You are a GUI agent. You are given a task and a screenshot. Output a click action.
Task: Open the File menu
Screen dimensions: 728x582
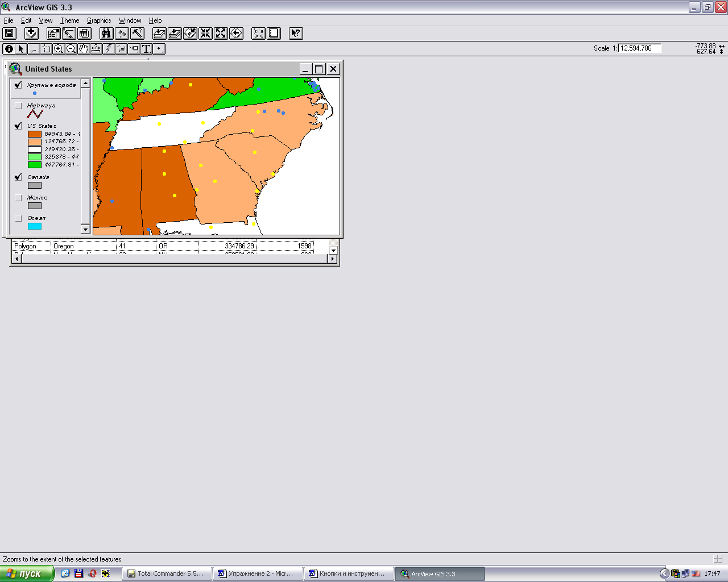[9, 20]
